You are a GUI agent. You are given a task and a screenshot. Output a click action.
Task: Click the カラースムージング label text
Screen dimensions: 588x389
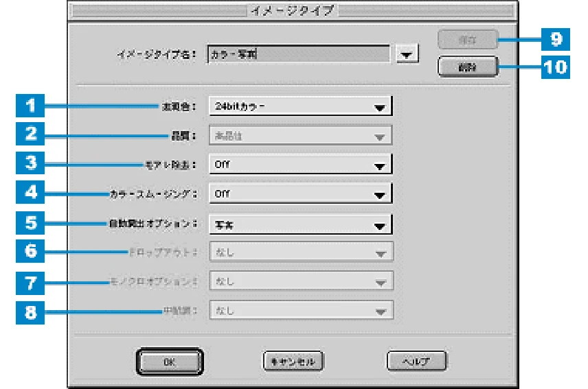(153, 194)
